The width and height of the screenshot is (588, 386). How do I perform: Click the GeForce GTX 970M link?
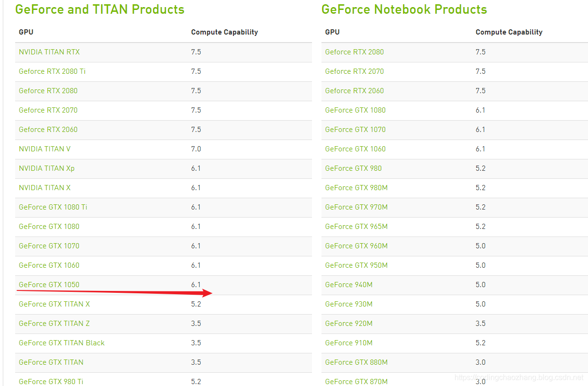(356, 207)
